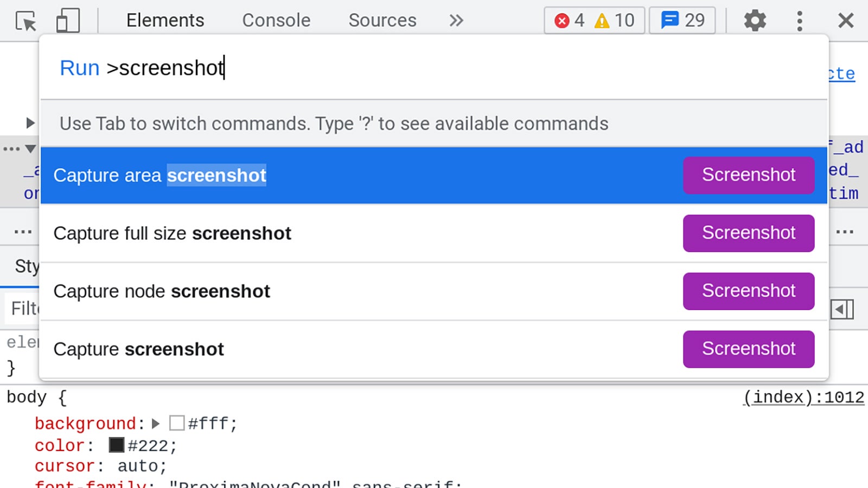Open the three-dot customize DevTools menu

coord(799,20)
